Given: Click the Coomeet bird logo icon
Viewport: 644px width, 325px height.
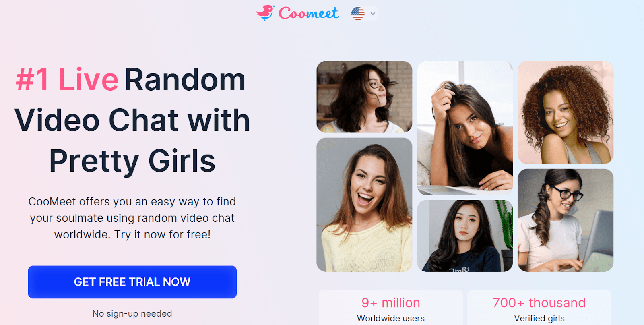Looking at the screenshot, I should point(265,13).
